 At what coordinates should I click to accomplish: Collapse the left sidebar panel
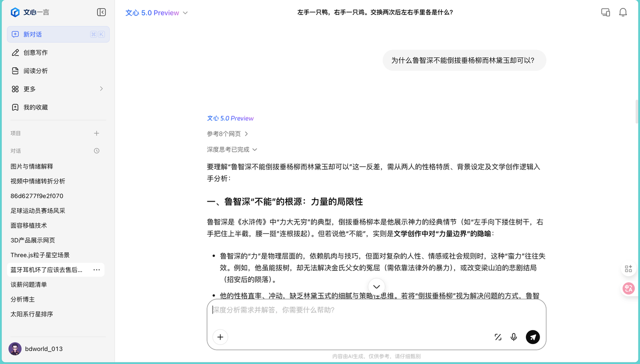[x=101, y=12]
